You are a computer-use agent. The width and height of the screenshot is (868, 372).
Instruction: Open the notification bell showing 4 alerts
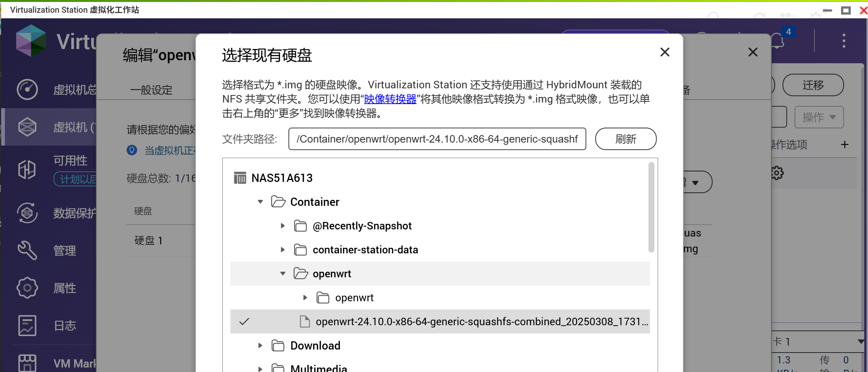[x=777, y=40]
